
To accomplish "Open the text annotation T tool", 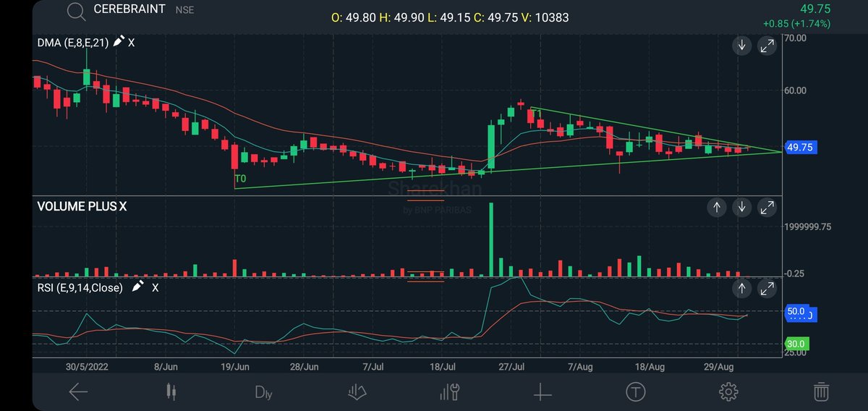I will point(635,392).
